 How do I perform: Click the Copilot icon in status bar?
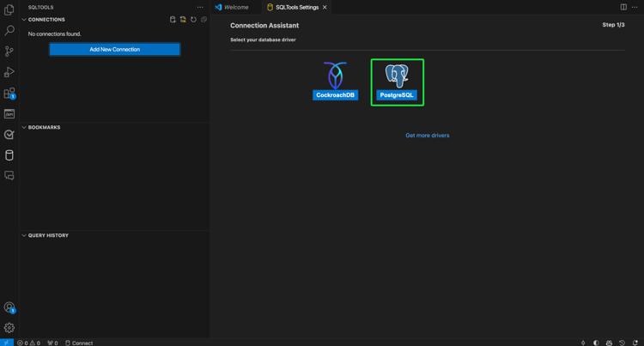tap(609, 343)
